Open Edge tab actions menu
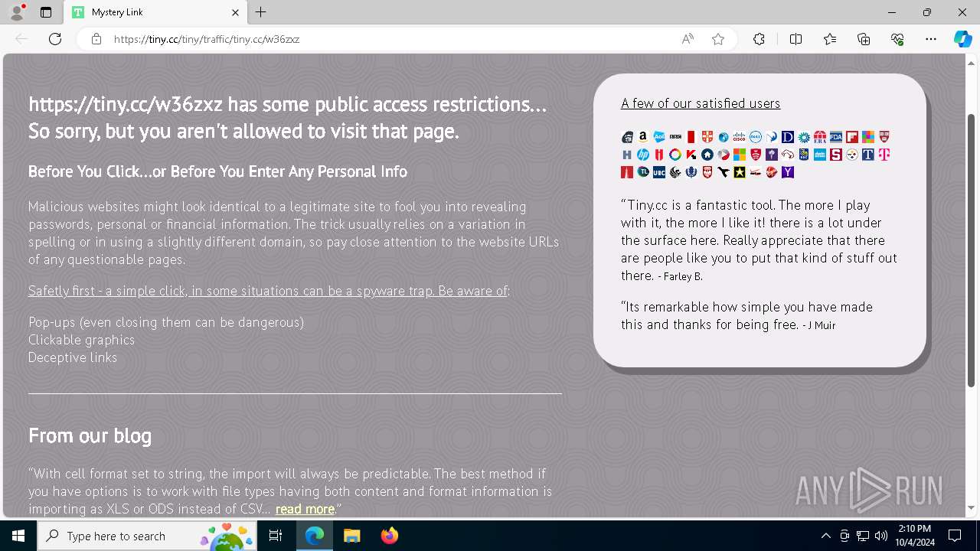 46,12
